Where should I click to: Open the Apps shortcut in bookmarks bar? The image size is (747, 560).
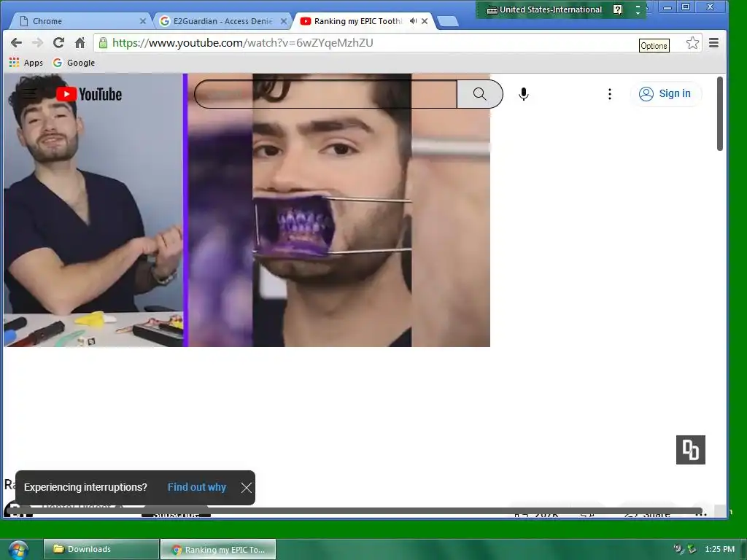pyautogui.click(x=26, y=63)
